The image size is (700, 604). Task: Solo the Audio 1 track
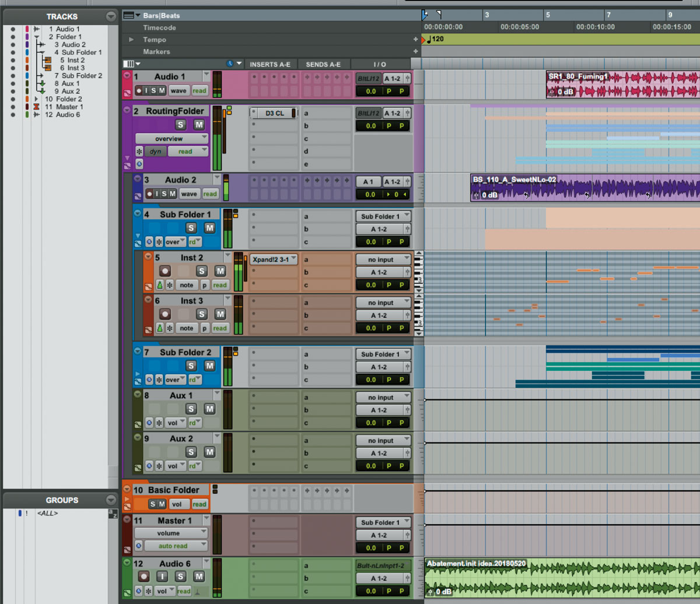[153, 90]
